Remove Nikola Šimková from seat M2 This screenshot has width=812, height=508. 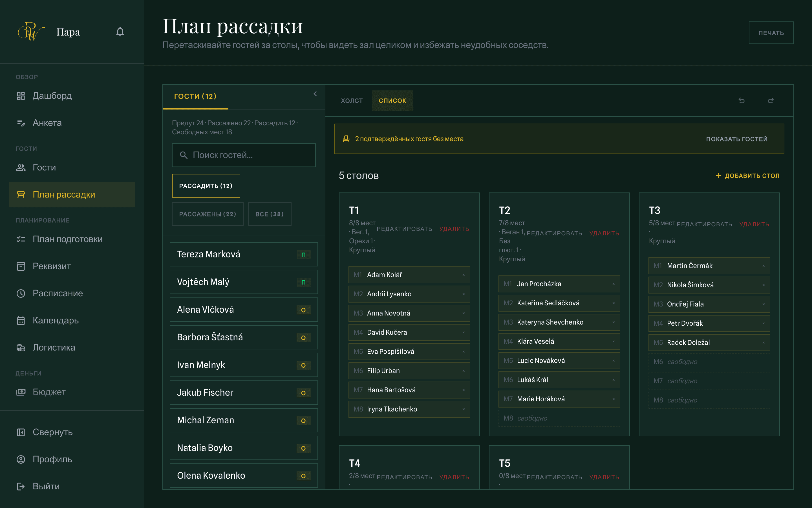pyautogui.click(x=763, y=285)
